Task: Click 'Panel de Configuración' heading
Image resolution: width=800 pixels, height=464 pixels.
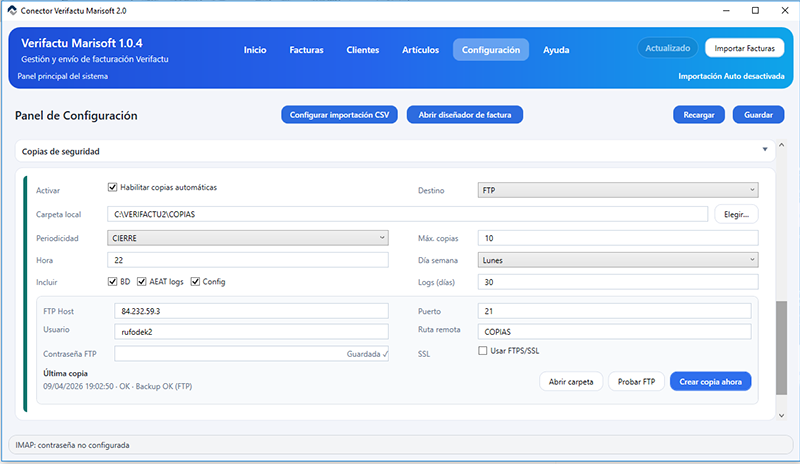Action: click(x=76, y=115)
